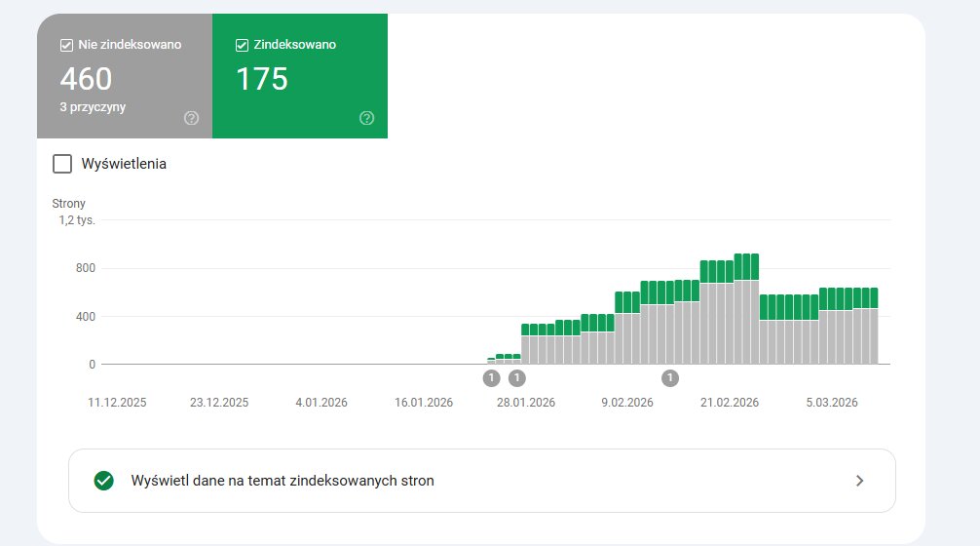
Task: Click the 11.12.2025 date axis label
Action: (117, 403)
